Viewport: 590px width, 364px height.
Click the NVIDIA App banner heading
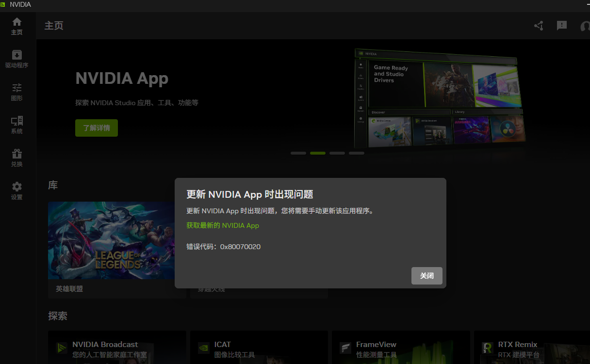[x=122, y=79]
